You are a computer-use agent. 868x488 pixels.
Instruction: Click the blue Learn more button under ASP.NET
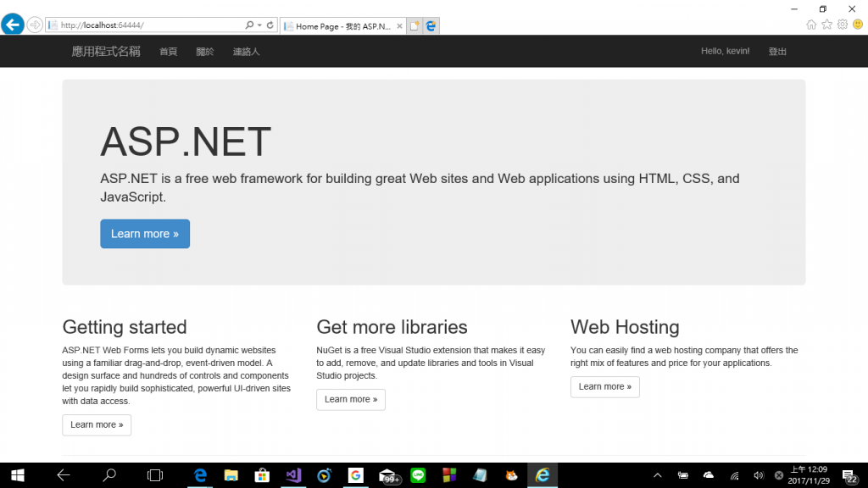pos(145,234)
